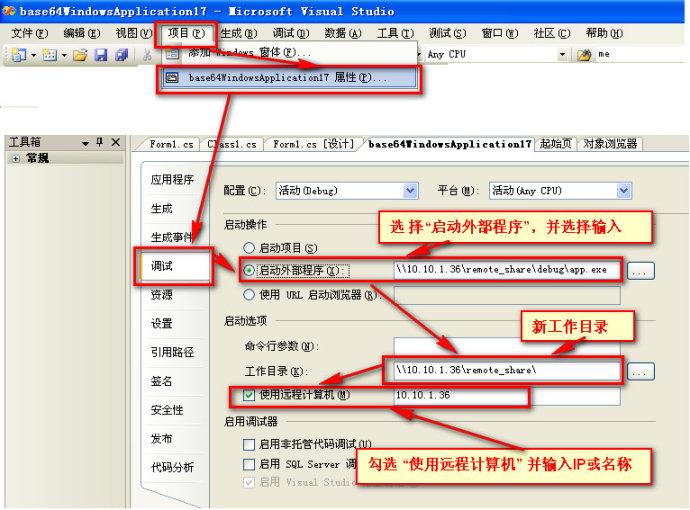Screen dimensions: 690x510
Task: Toggle the 使用远程计算机 checkbox
Action: (x=249, y=395)
